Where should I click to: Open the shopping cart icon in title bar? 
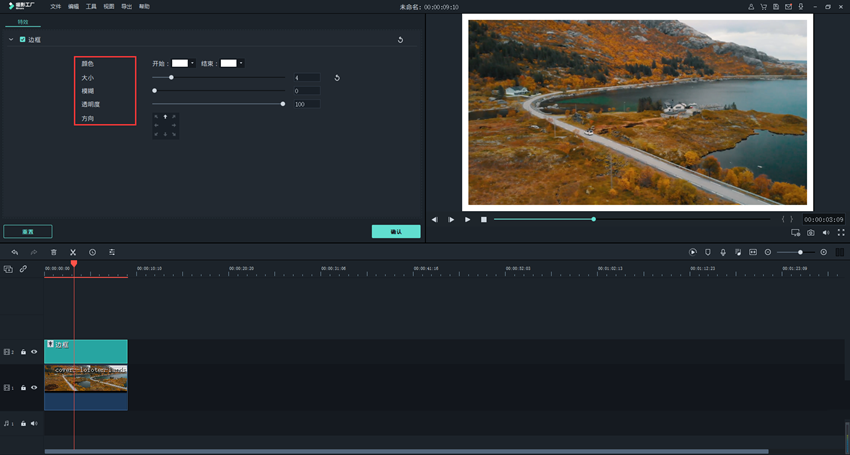click(763, 7)
